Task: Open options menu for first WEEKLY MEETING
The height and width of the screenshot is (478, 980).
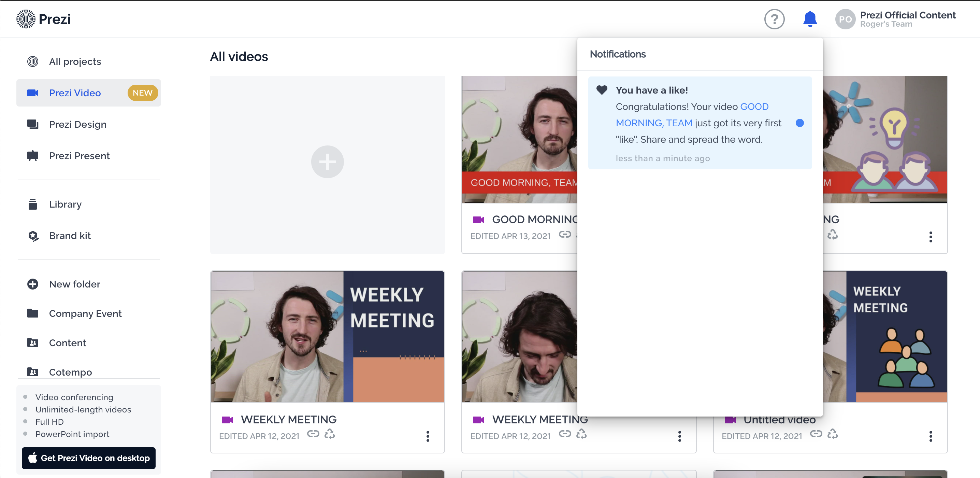Action: click(x=428, y=436)
